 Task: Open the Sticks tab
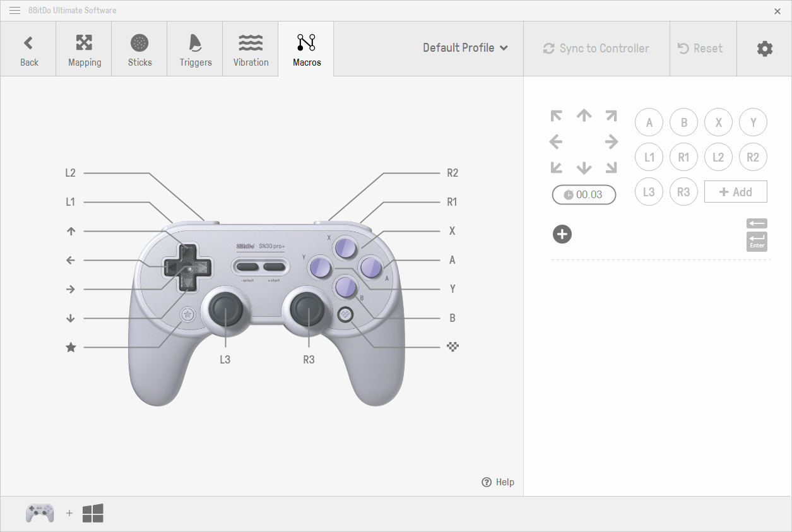point(140,49)
